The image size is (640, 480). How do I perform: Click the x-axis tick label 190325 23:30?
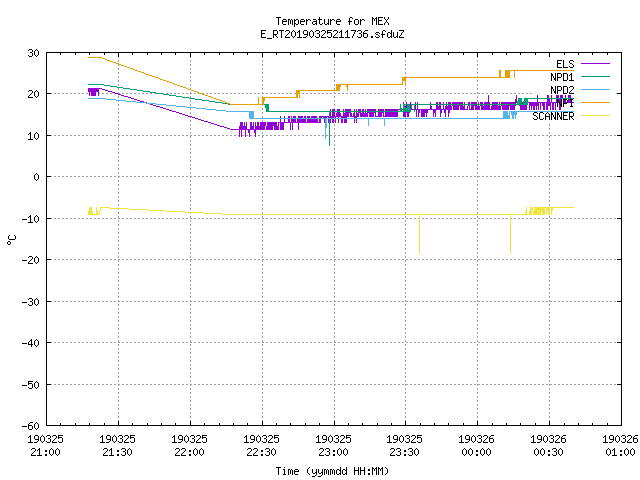pos(404,446)
